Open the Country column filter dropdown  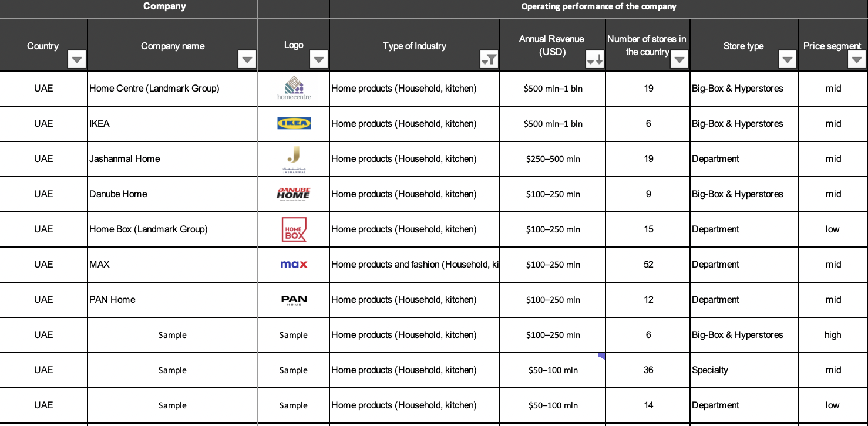[x=77, y=59]
